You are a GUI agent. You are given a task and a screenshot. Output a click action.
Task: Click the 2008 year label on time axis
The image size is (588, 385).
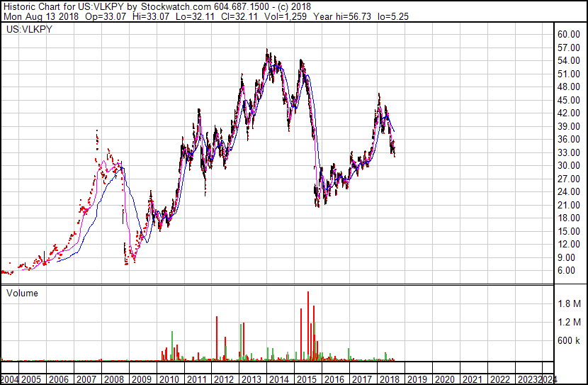click(114, 379)
